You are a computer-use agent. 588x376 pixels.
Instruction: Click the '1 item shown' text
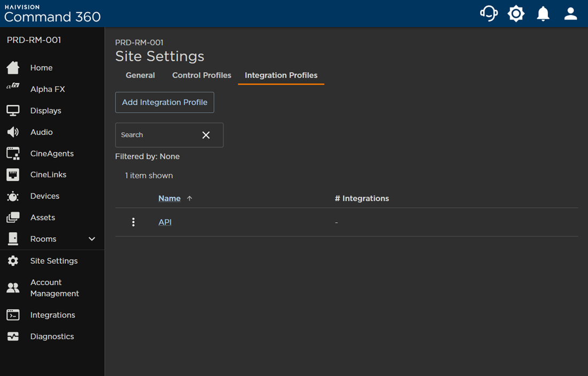pos(149,176)
